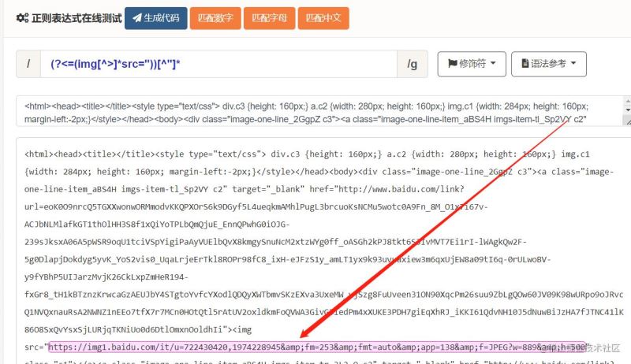
Task: Click the paper plane icon on 生成代码
Action: tap(137, 17)
